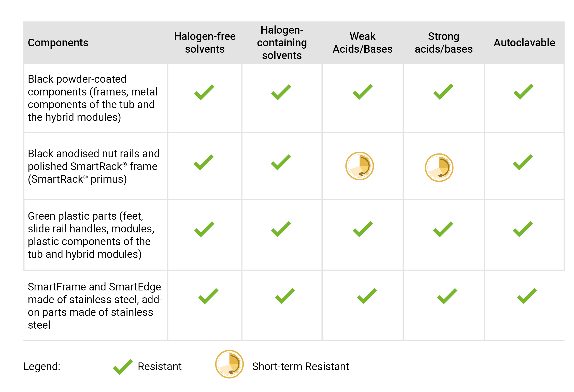Screen dimensions: 574x392
Task: Click the Weak Acids/Bases checkmark for green plastic parts
Action: click(363, 229)
